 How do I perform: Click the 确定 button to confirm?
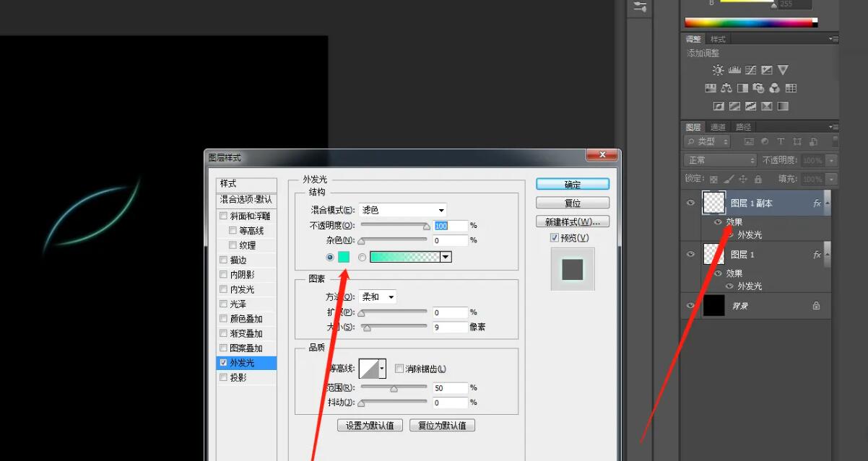point(571,184)
